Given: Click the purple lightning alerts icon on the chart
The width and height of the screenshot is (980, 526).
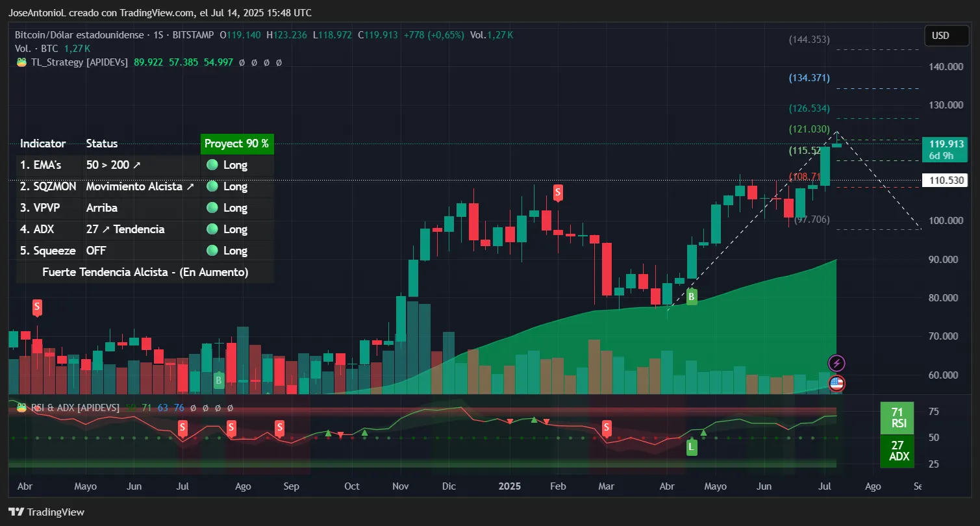Looking at the screenshot, I should (836, 363).
